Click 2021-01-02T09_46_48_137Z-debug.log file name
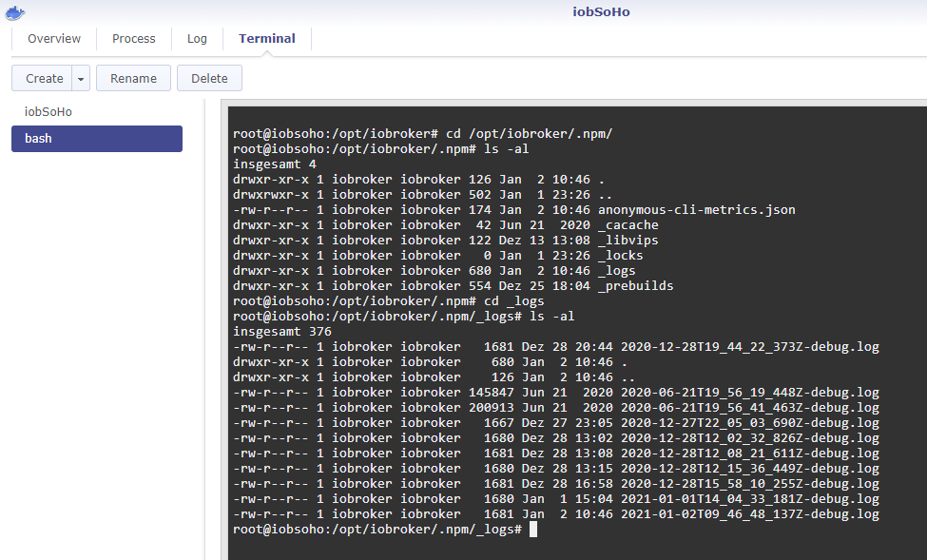The height and width of the screenshot is (560, 927). pyautogui.click(x=749, y=513)
